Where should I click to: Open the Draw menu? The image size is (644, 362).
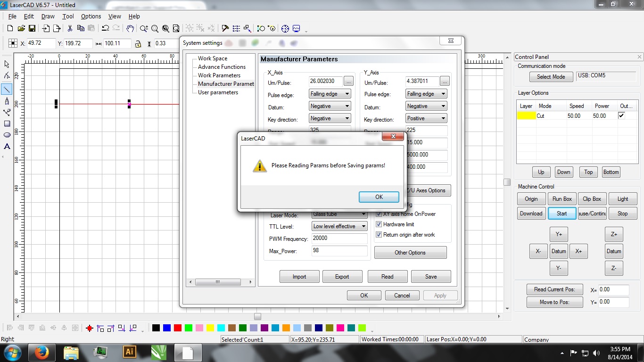[x=48, y=16]
